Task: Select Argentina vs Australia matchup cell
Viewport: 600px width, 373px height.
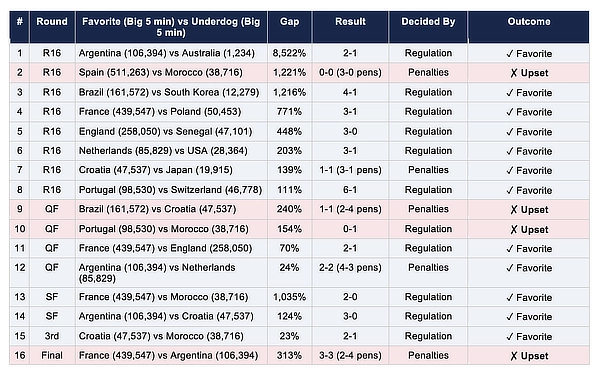Action: point(167,53)
